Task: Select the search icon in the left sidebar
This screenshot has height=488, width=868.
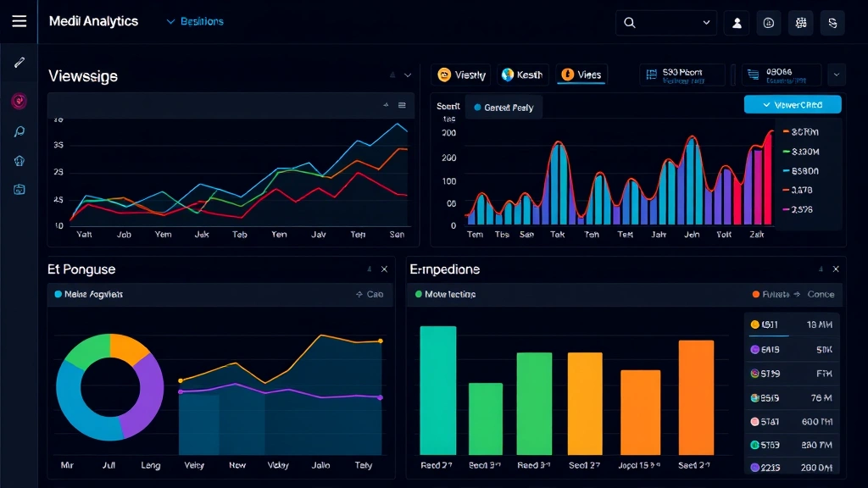Action: tap(19, 130)
